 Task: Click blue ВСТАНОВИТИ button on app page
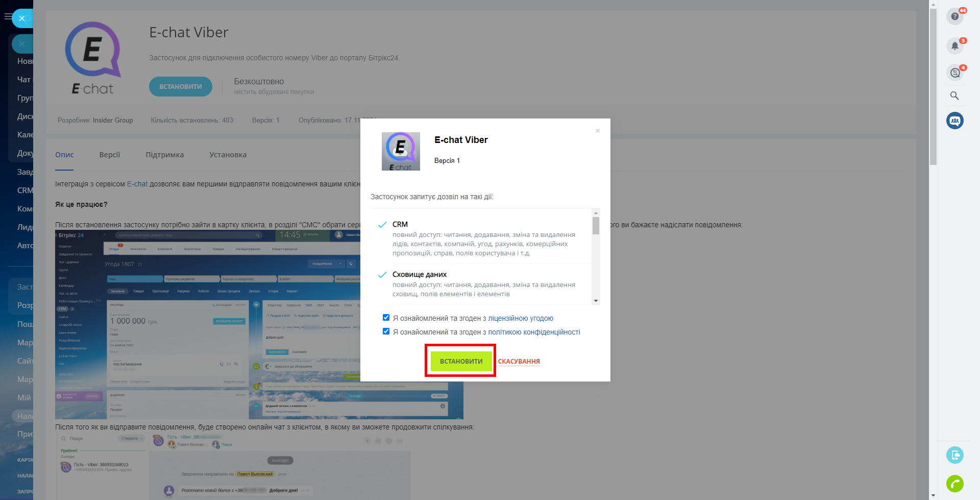[x=181, y=86]
